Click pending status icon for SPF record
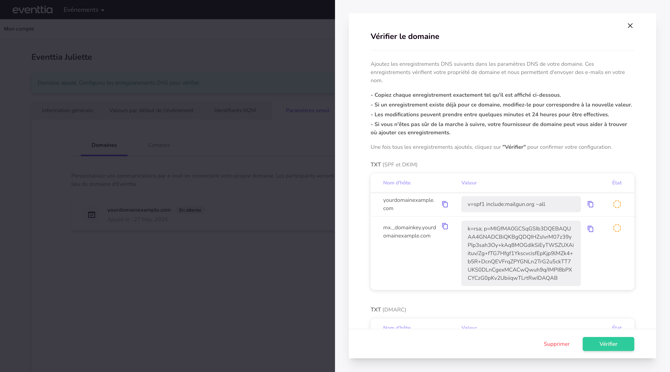 point(617,204)
